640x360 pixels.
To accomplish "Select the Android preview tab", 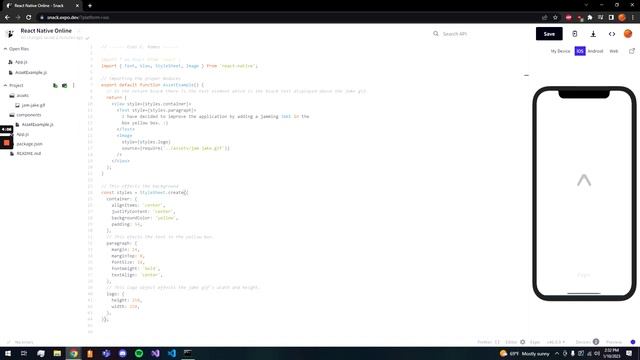I will pos(595,51).
